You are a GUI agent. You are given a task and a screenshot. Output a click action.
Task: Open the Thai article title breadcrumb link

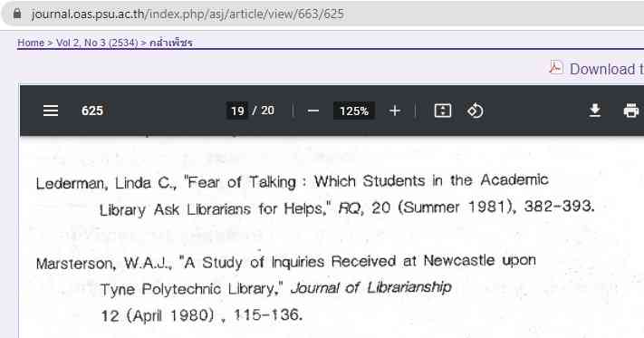pos(171,43)
